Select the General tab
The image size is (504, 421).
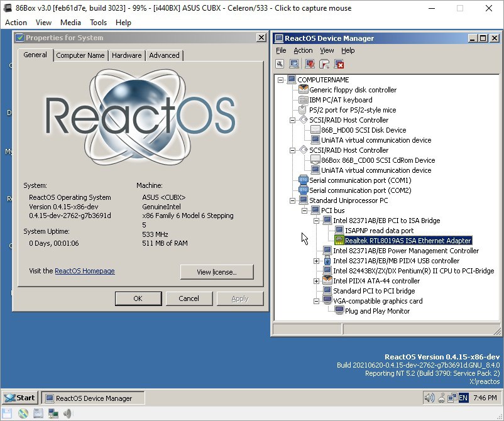[x=35, y=55]
